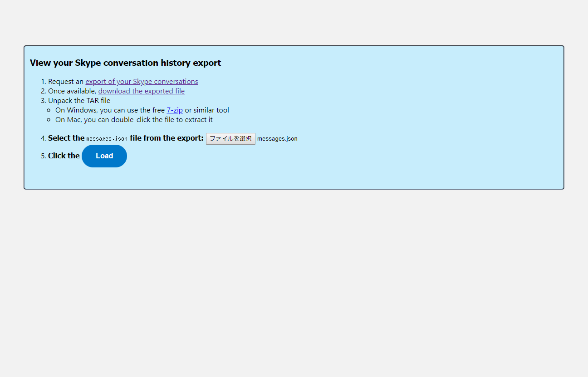Open the 'export of your Skype conversations' link
Image resolution: width=588 pixels, height=377 pixels.
142,82
